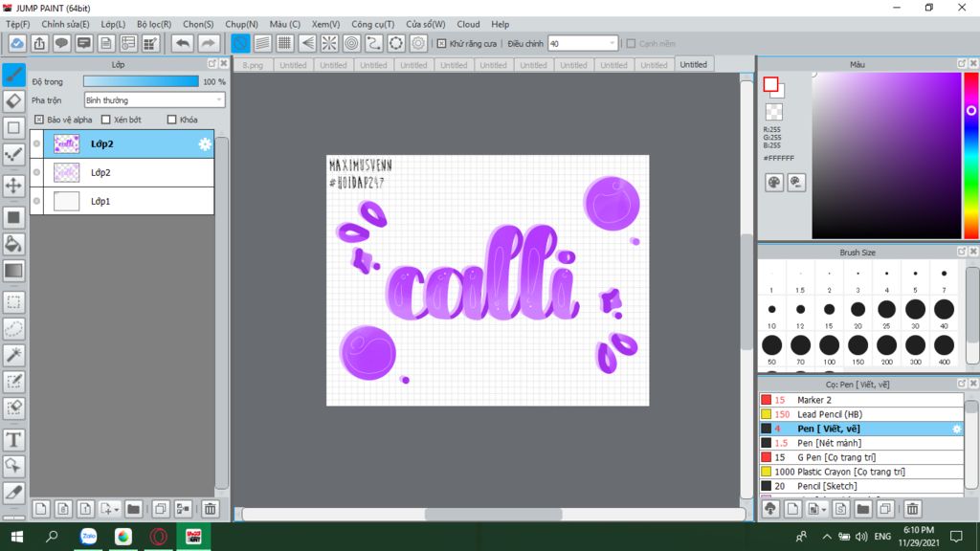
Task: Enable crisscross grid snap guide
Action: point(285,43)
